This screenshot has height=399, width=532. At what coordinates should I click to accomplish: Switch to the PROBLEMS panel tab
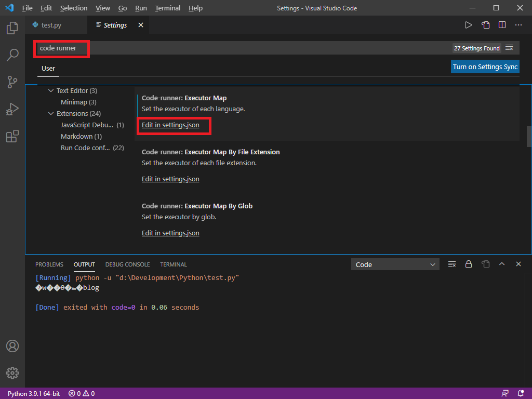click(49, 264)
